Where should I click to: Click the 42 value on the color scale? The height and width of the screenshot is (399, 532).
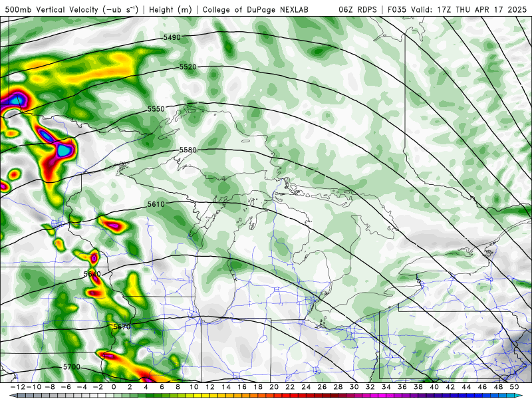tap(450, 387)
